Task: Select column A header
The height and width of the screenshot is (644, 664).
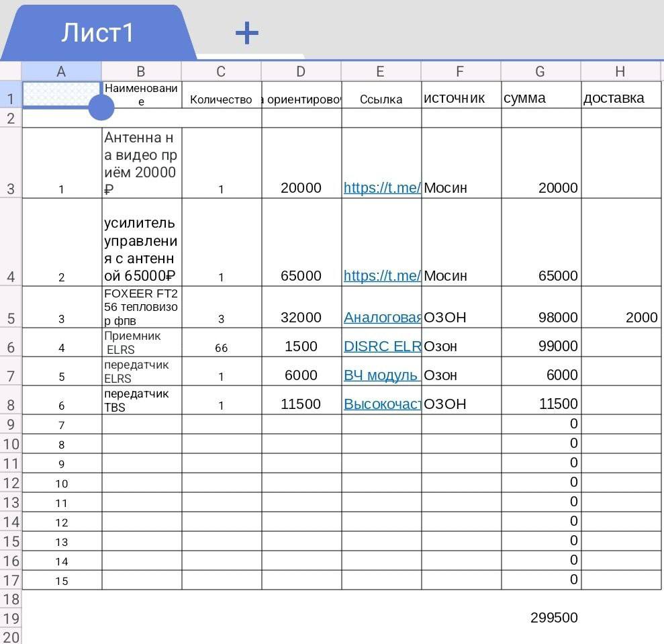Action: click(x=61, y=71)
